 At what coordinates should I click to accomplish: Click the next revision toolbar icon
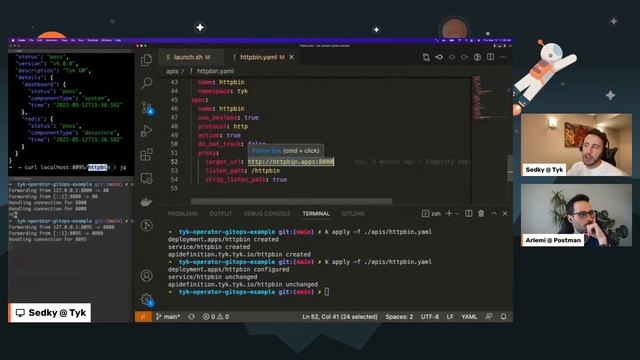pos(464,57)
